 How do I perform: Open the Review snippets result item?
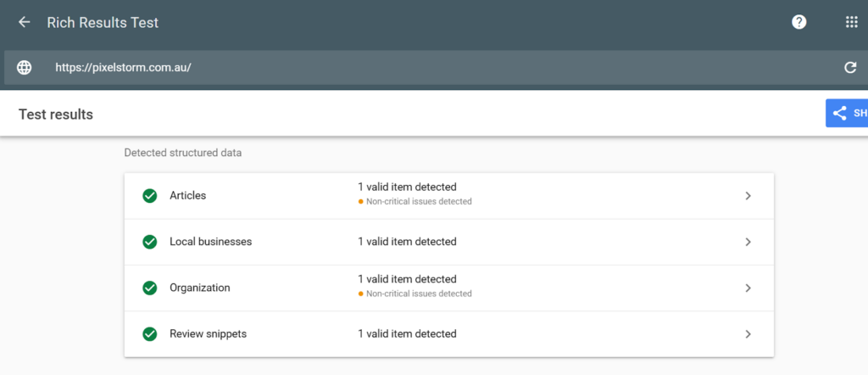click(x=208, y=333)
